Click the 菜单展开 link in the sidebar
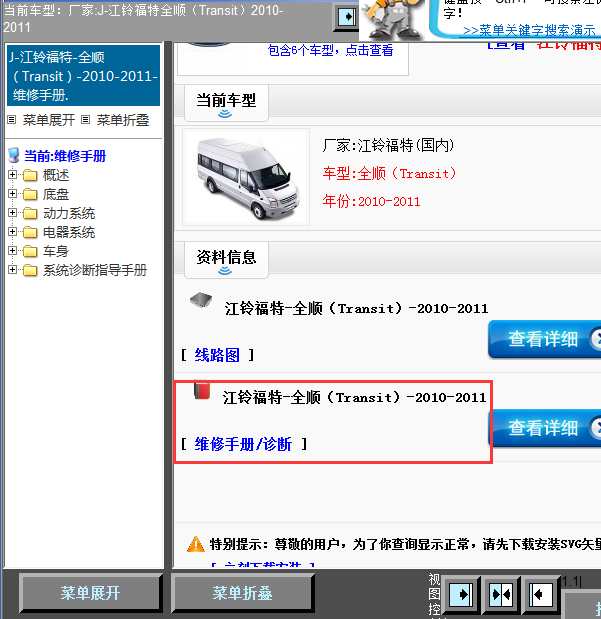The height and width of the screenshot is (619, 601). pyautogui.click(x=49, y=120)
